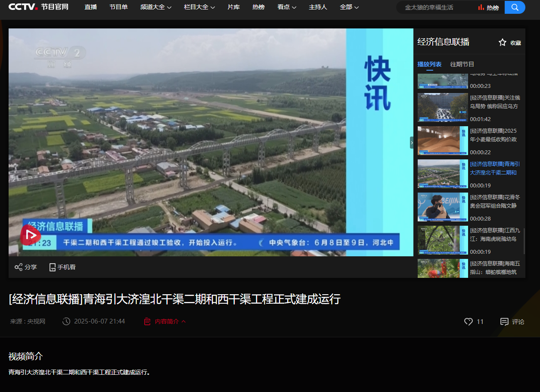Click the 海南五指山：蟒蛇槟榔地筑 title
The height and width of the screenshot is (392, 540).
click(x=495, y=268)
